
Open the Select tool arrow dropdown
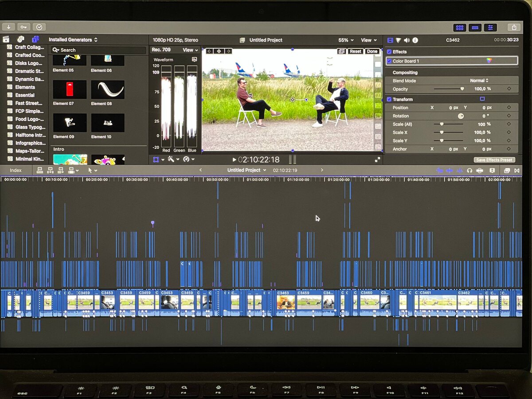[92, 170]
